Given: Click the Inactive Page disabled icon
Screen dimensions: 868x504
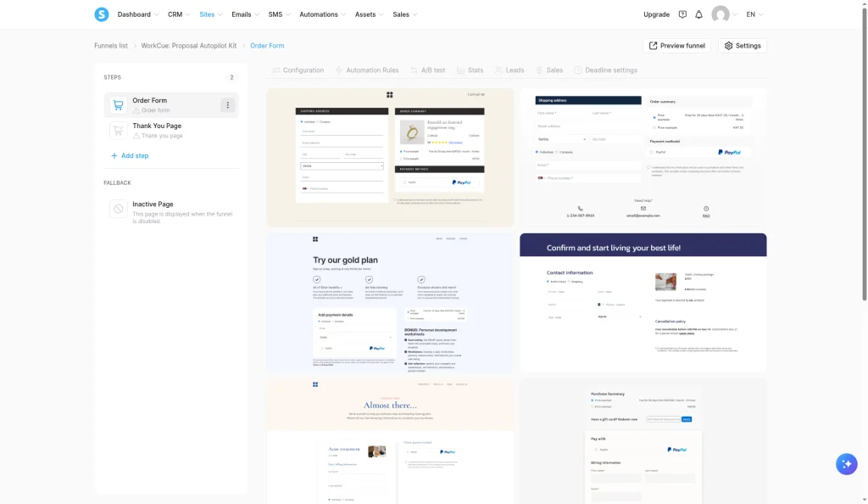Looking at the screenshot, I should tap(118, 209).
